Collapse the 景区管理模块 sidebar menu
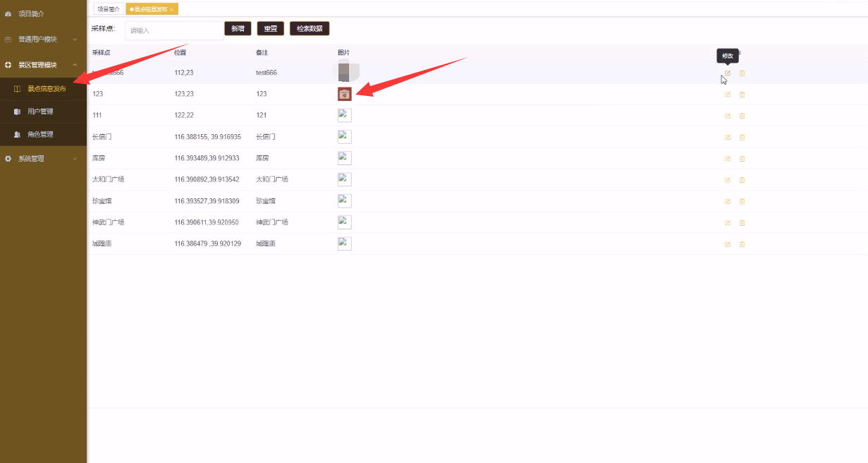The image size is (868, 463). (x=43, y=65)
